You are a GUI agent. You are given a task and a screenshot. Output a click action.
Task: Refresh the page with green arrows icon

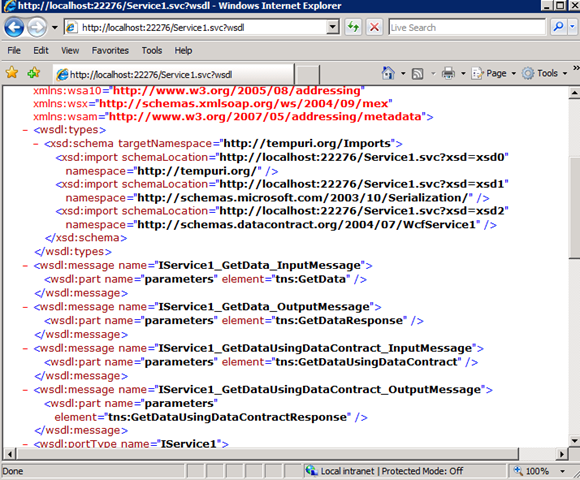pyautogui.click(x=353, y=27)
